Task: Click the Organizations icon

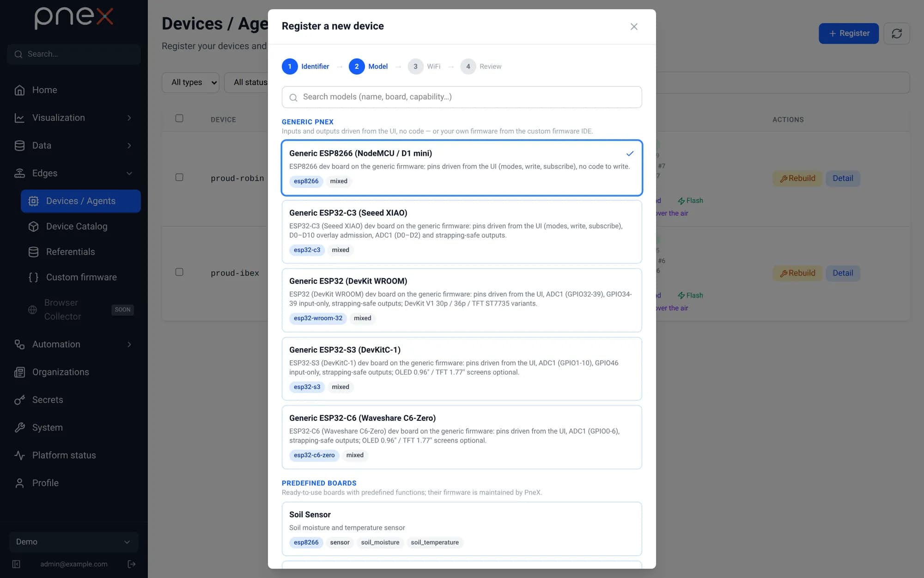Action: click(19, 372)
